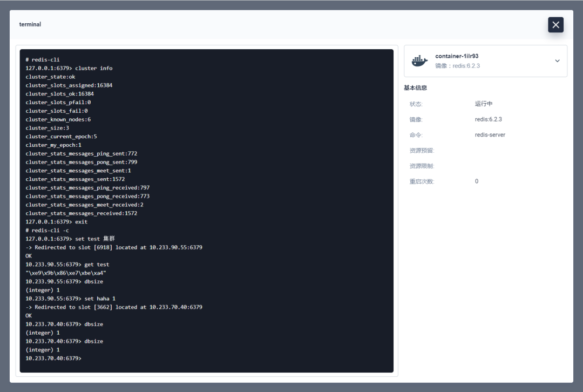Click the cluster_size:3 line
This screenshot has height=392, width=583.
pyautogui.click(x=47, y=128)
